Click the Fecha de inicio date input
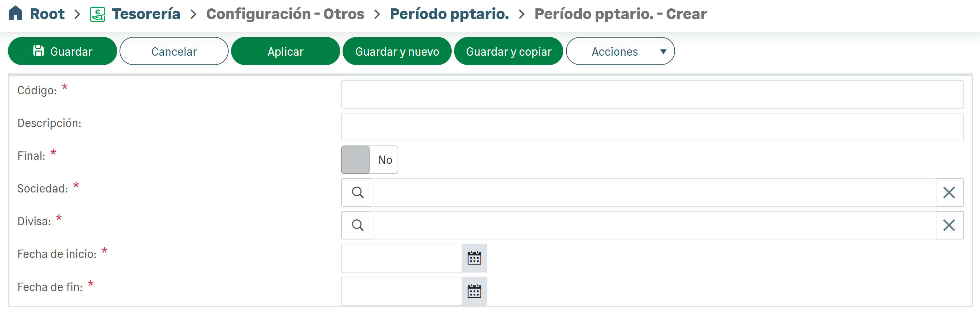Image resolution: width=980 pixels, height=315 pixels. 401,258
